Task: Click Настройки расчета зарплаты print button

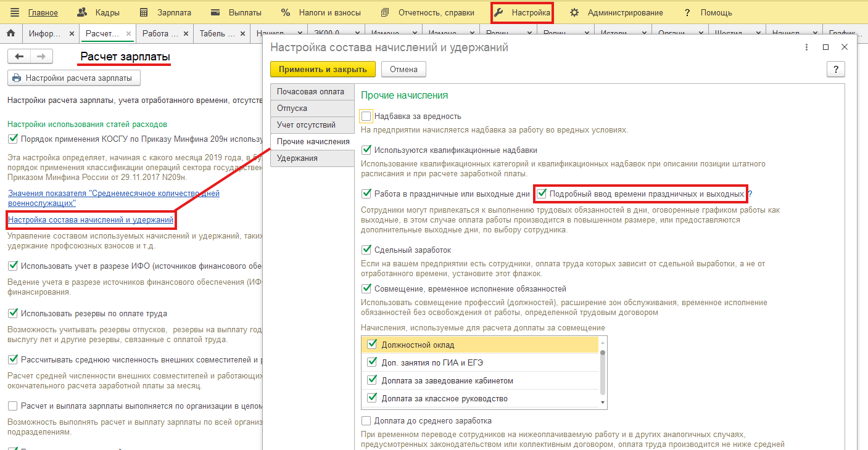Action: pos(74,78)
